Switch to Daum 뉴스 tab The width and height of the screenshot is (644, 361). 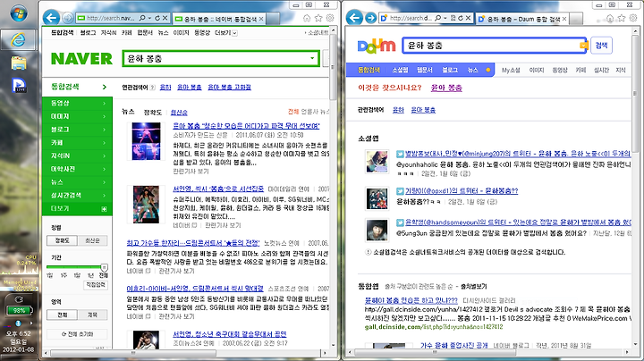pyautogui.click(x=473, y=71)
